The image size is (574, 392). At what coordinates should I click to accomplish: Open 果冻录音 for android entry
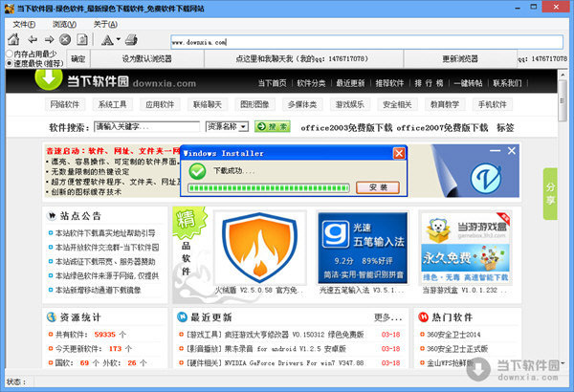(x=266, y=349)
